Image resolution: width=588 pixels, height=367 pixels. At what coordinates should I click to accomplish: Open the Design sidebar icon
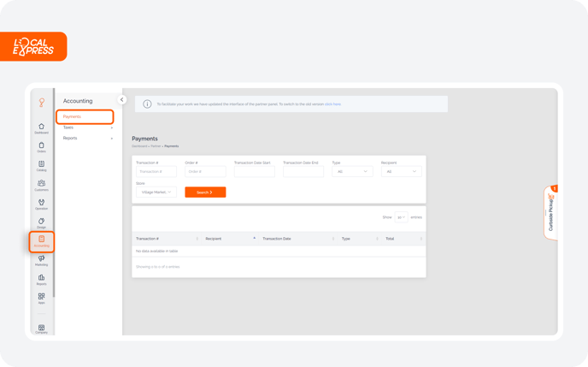(41, 223)
